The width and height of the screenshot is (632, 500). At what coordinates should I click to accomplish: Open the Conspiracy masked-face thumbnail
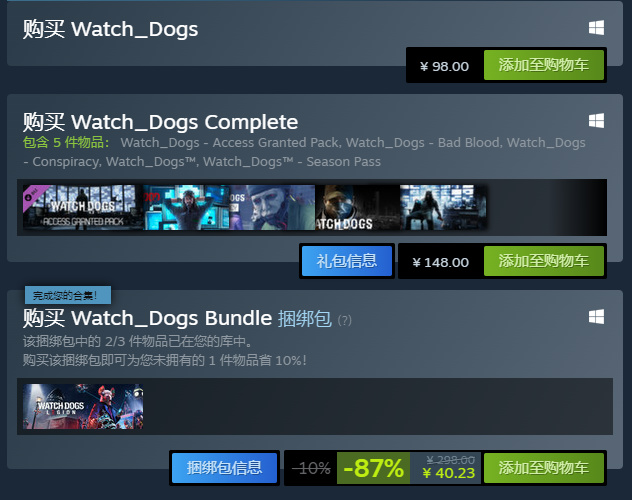coord(272,207)
